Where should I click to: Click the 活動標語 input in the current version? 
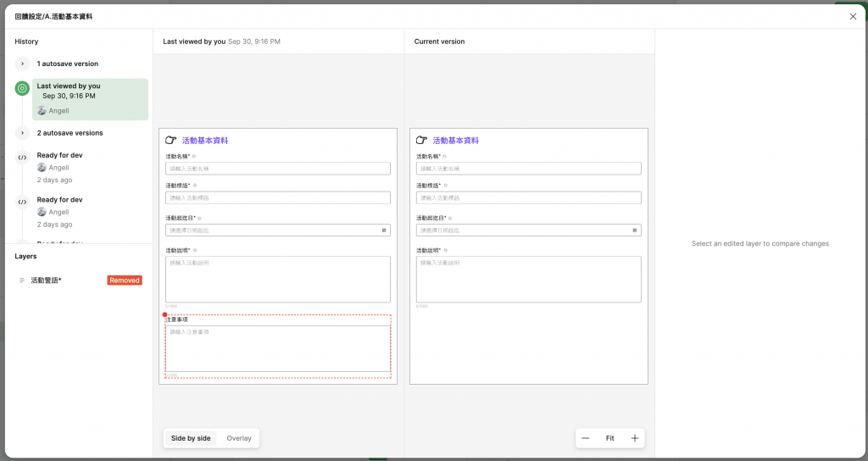click(x=529, y=197)
